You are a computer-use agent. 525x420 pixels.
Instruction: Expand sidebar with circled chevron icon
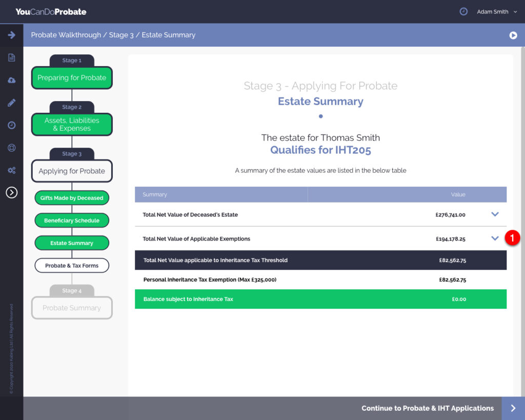(11, 192)
